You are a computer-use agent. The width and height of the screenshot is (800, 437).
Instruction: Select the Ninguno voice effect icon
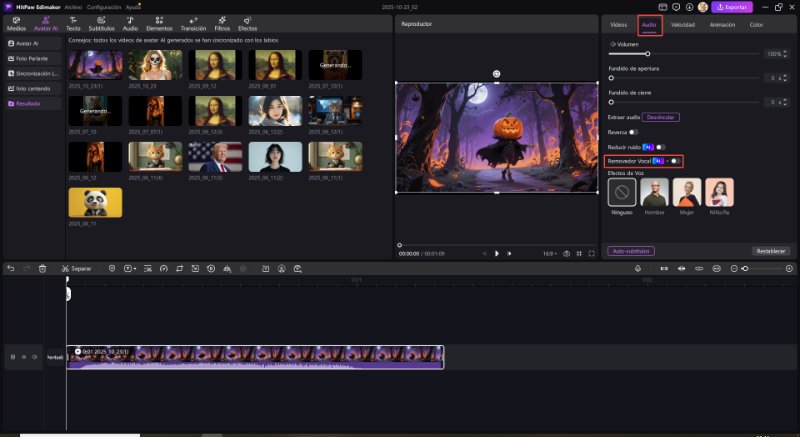[621, 191]
